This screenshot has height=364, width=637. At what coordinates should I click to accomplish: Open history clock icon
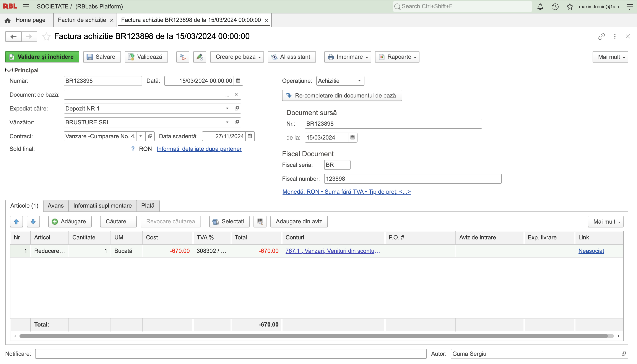pyautogui.click(x=555, y=6)
